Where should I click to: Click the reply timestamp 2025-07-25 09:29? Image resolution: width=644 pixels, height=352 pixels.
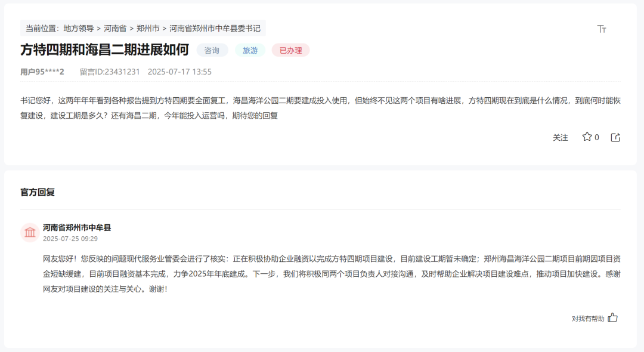pos(70,239)
